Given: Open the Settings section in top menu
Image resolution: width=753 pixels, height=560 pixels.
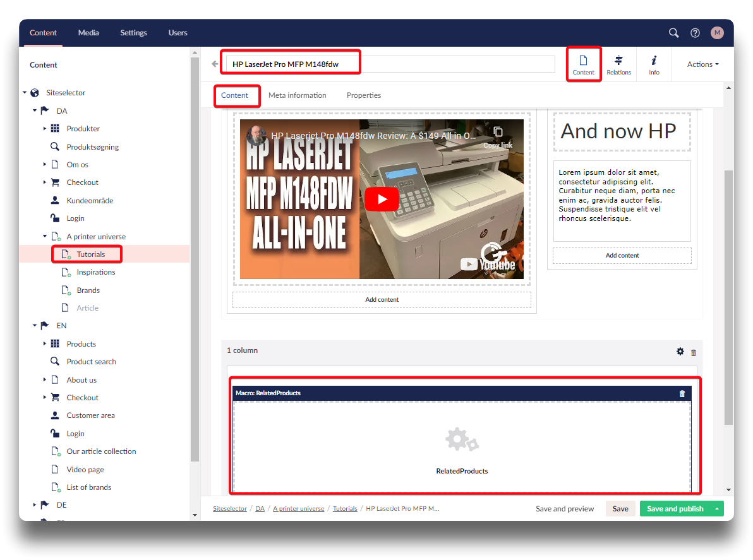Looking at the screenshot, I should point(133,33).
